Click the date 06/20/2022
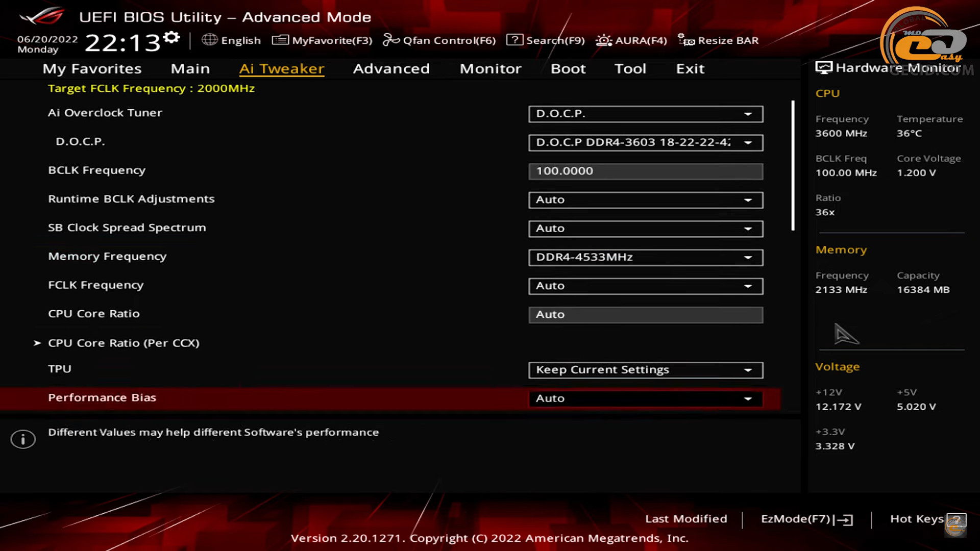Screen dimensions: 980x551 [47, 39]
